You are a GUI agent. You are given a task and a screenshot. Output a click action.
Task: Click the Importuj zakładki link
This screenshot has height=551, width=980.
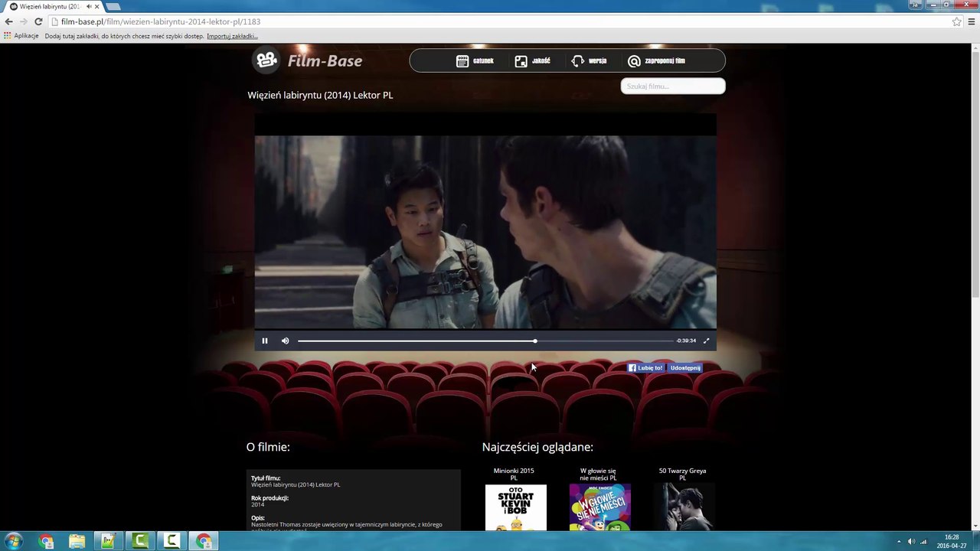232,36
